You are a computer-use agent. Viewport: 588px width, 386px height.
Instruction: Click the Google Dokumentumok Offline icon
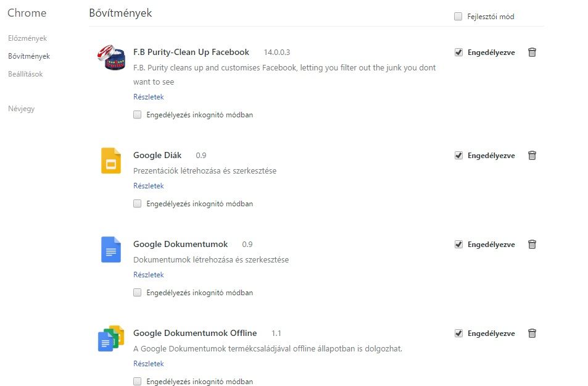[111, 338]
